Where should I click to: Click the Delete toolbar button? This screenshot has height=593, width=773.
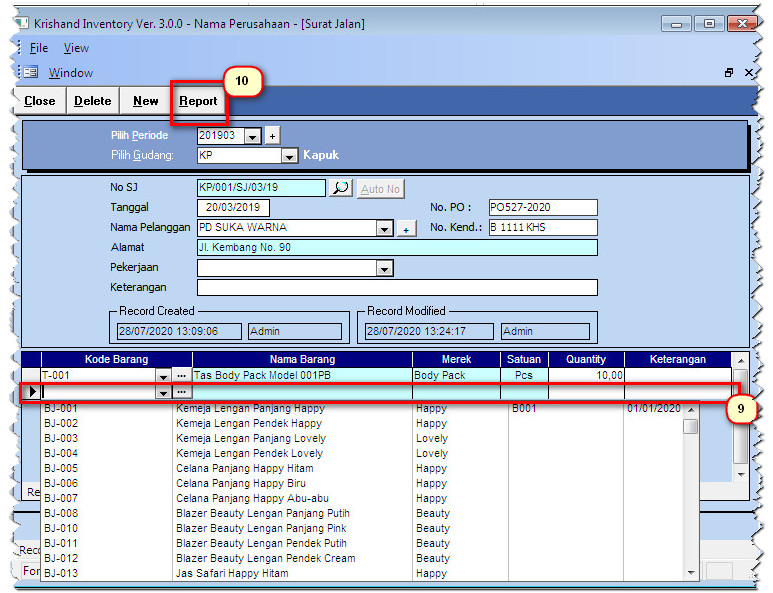[93, 101]
